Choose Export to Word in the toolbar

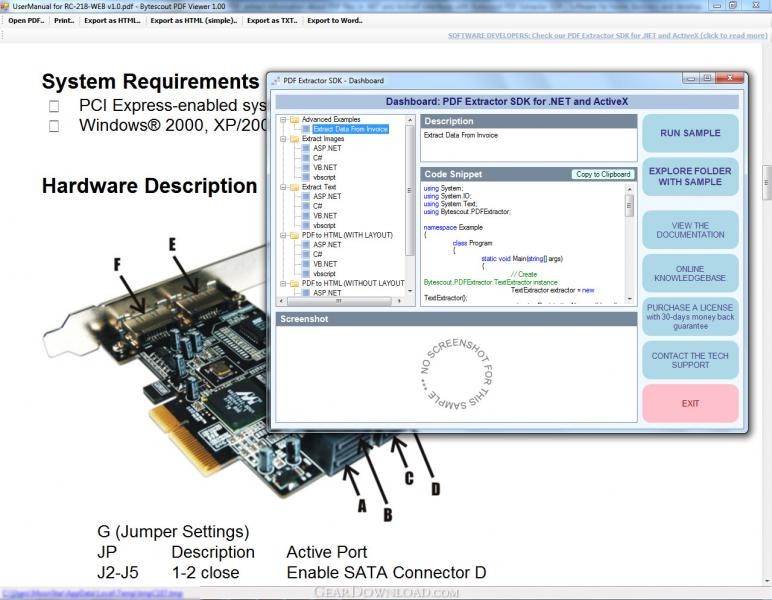click(335, 21)
